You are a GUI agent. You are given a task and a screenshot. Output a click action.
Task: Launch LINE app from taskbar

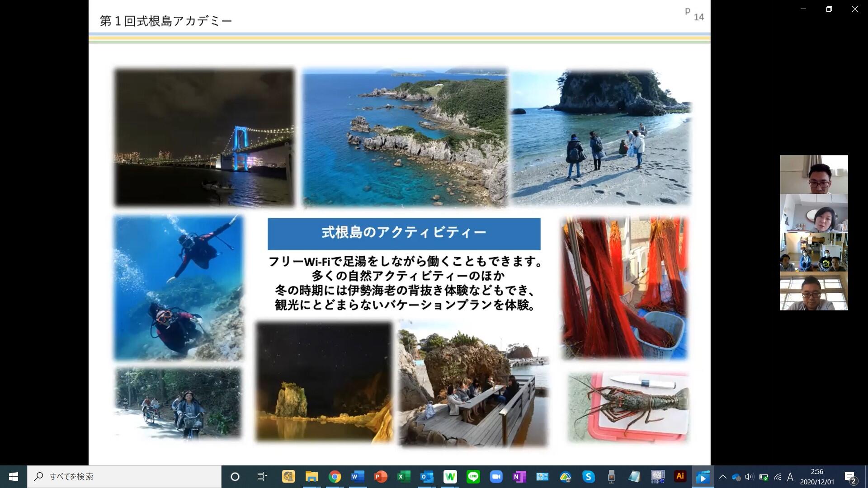pyautogui.click(x=473, y=477)
